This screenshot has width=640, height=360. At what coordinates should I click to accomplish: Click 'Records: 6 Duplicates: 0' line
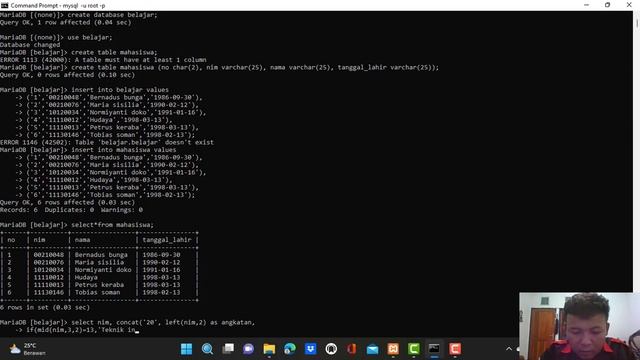(x=71, y=210)
